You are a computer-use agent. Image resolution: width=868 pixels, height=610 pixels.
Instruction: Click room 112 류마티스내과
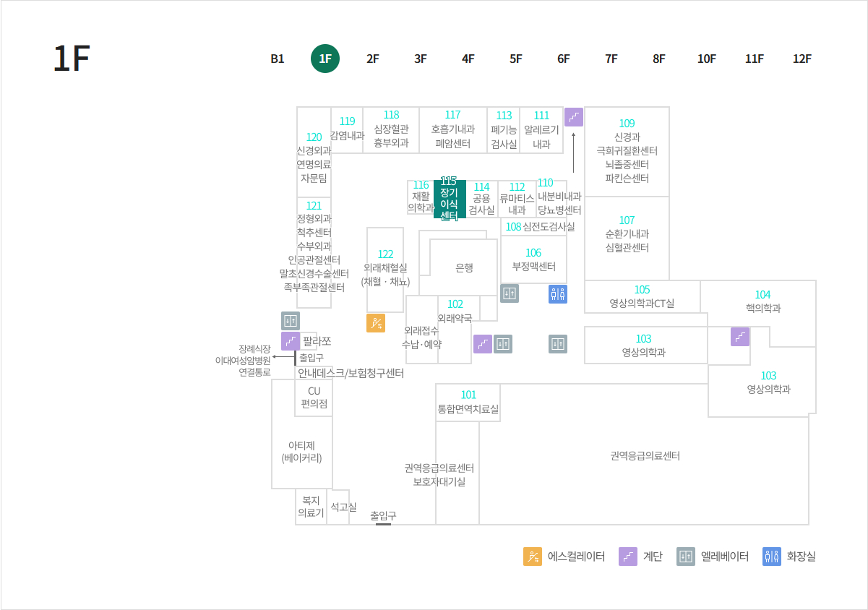[517, 199]
